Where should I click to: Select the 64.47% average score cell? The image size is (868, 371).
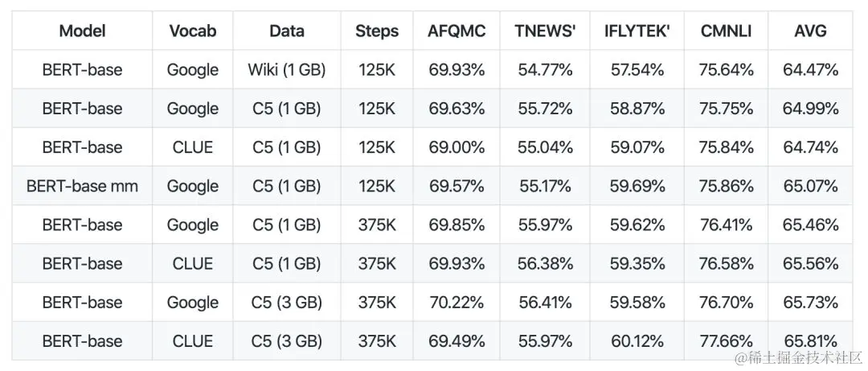pyautogui.click(x=810, y=70)
